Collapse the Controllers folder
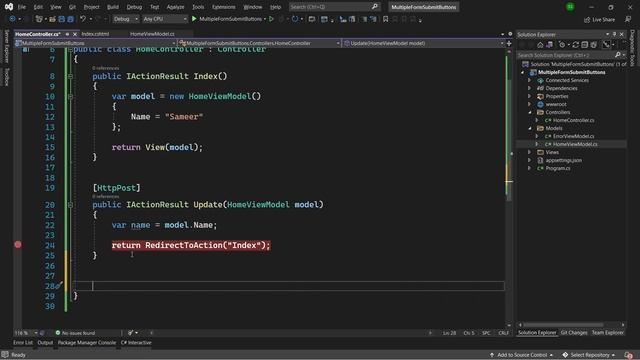Viewport: 640px width, 360px height. [530, 112]
